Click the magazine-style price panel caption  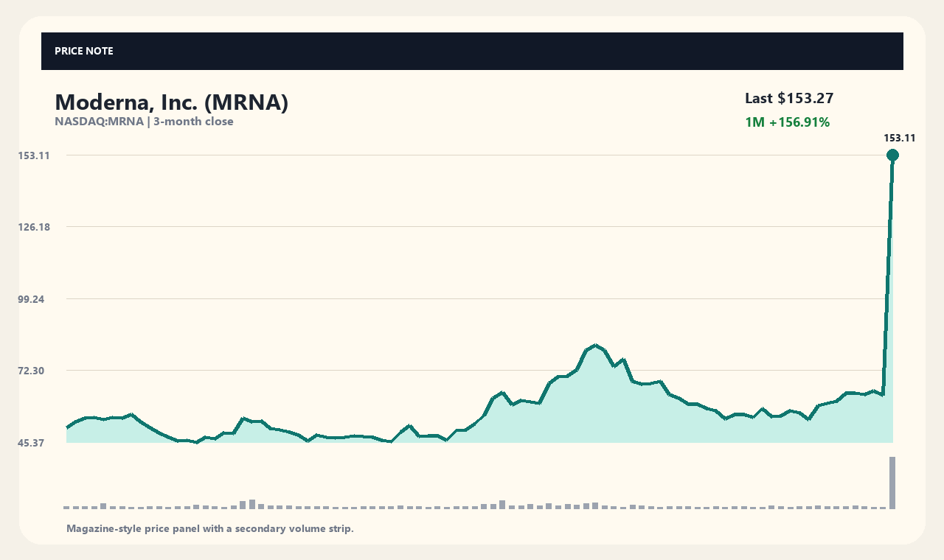(x=210, y=528)
